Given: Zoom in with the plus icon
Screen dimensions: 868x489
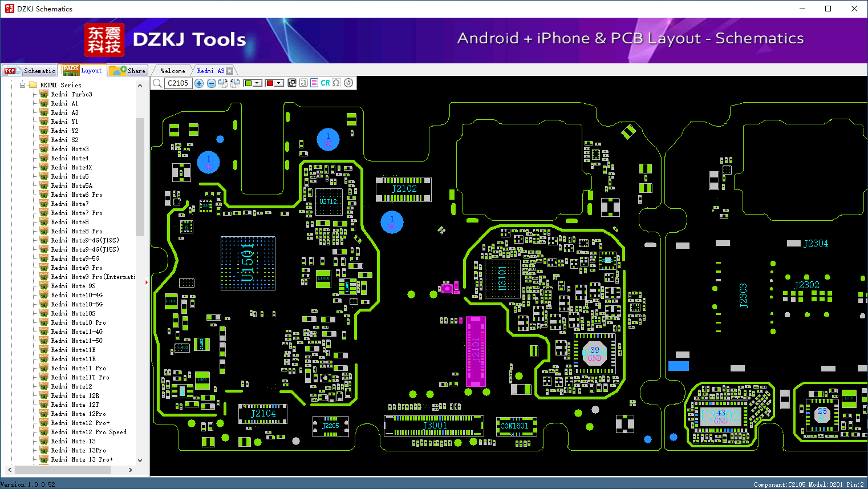Looking at the screenshot, I should (199, 83).
